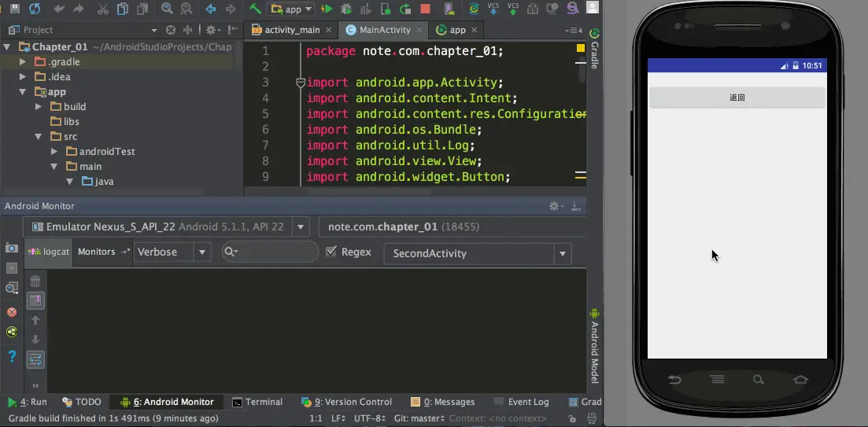The width and height of the screenshot is (868, 427).
Task: Click the Synchronize refresh icon
Action: click(x=35, y=9)
